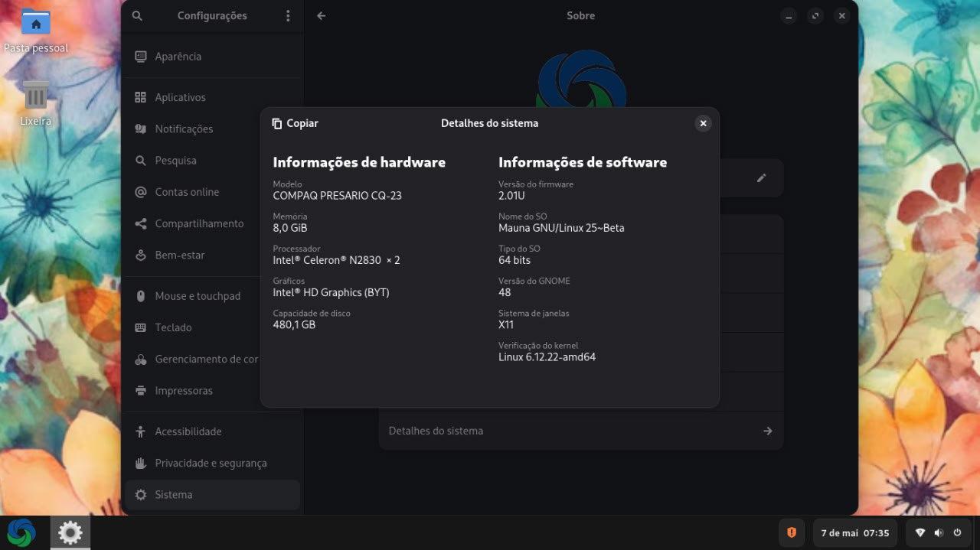Click memory value 8,0 GiB
This screenshot has height=550, width=980.
pos(290,228)
